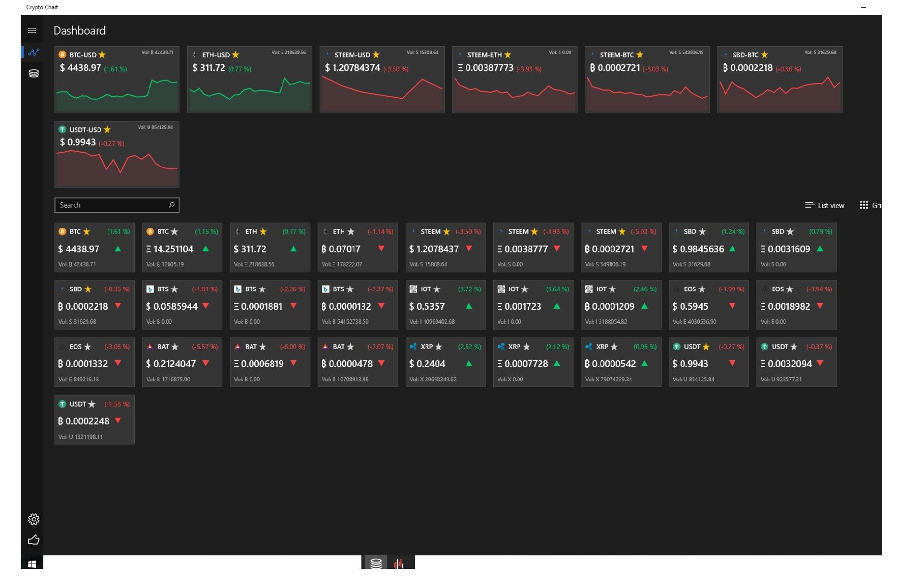Unfavorite the BTC-USD chart star

click(102, 55)
